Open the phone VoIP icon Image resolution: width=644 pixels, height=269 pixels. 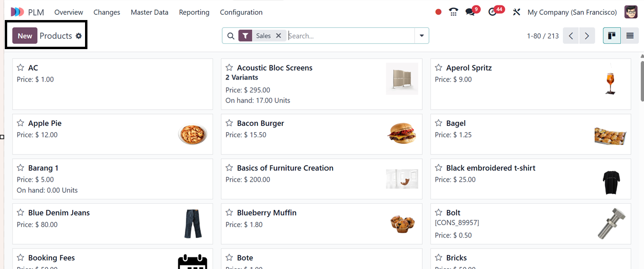click(453, 12)
